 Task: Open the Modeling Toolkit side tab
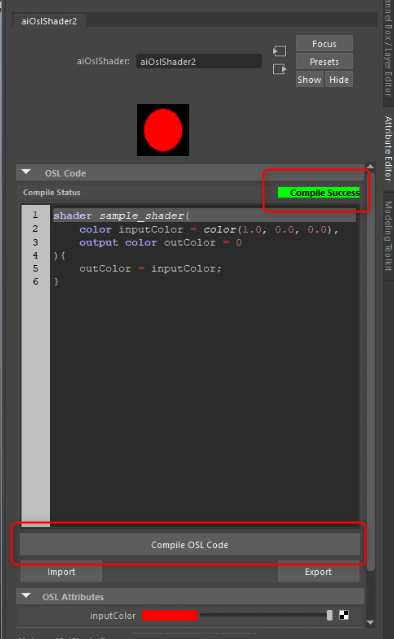point(388,236)
